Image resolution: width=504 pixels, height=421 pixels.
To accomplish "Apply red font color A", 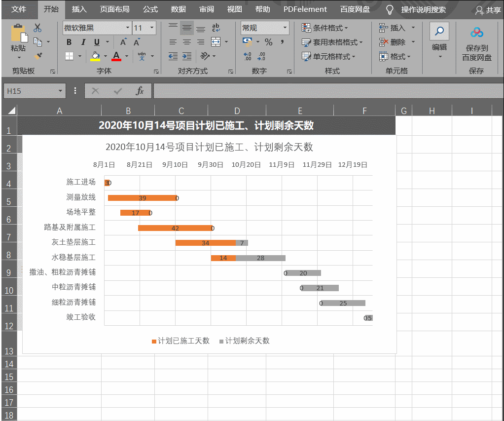I will (x=116, y=56).
